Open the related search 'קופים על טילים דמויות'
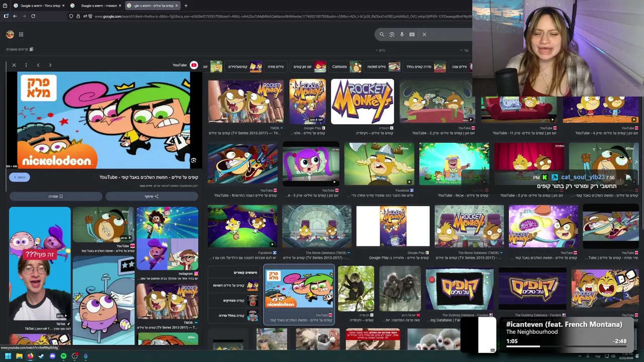Viewport: 644px width, 362px height. (234, 286)
